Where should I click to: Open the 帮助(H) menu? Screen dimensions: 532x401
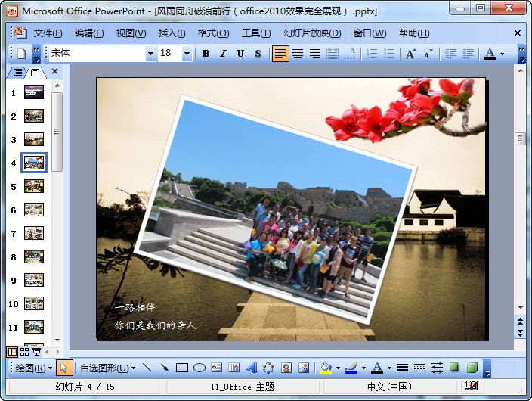[x=414, y=33]
